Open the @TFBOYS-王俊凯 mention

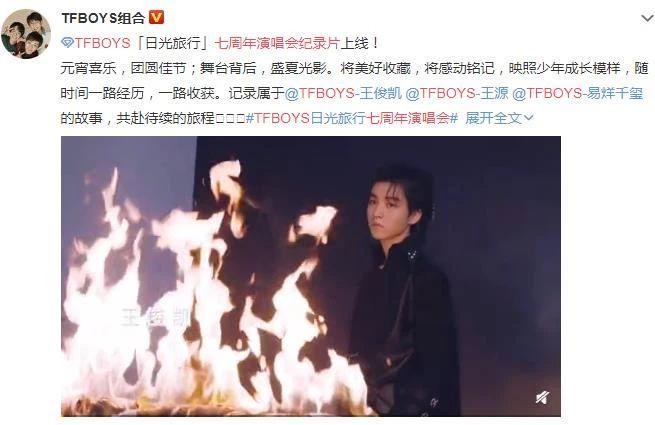click(x=343, y=93)
